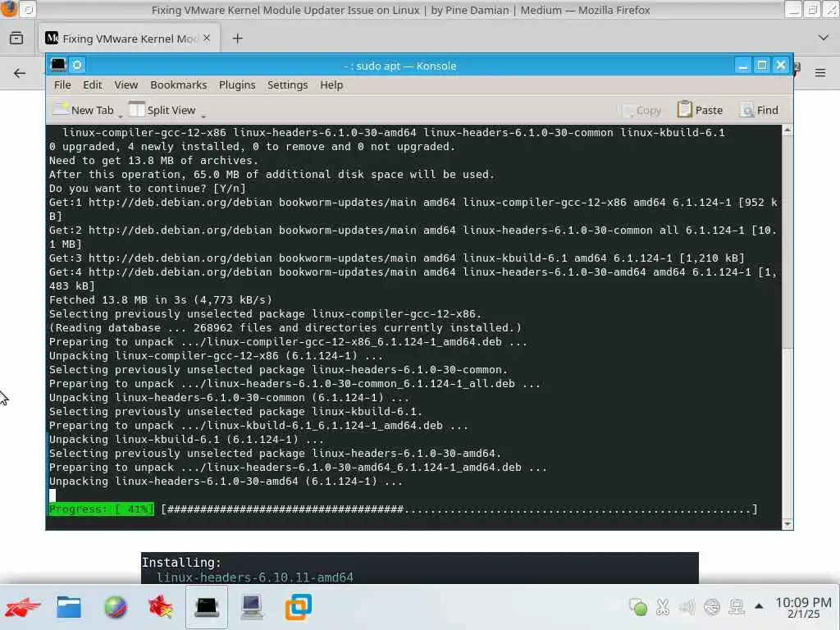Viewport: 840px width, 630px height.
Task: Open the Konsole Help menu
Action: 331,85
